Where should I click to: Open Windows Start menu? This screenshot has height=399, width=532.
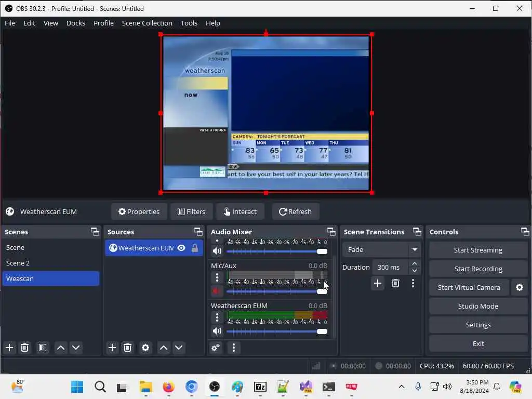pyautogui.click(x=77, y=387)
